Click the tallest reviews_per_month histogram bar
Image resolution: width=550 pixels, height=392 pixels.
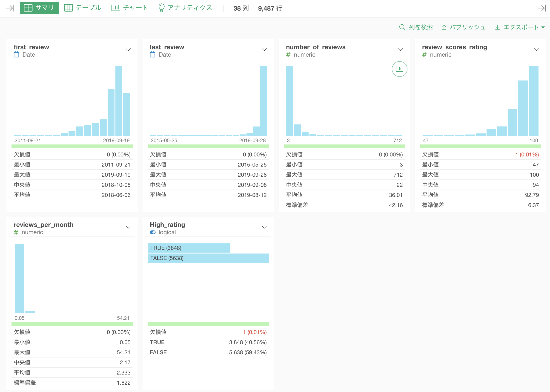click(x=20, y=279)
